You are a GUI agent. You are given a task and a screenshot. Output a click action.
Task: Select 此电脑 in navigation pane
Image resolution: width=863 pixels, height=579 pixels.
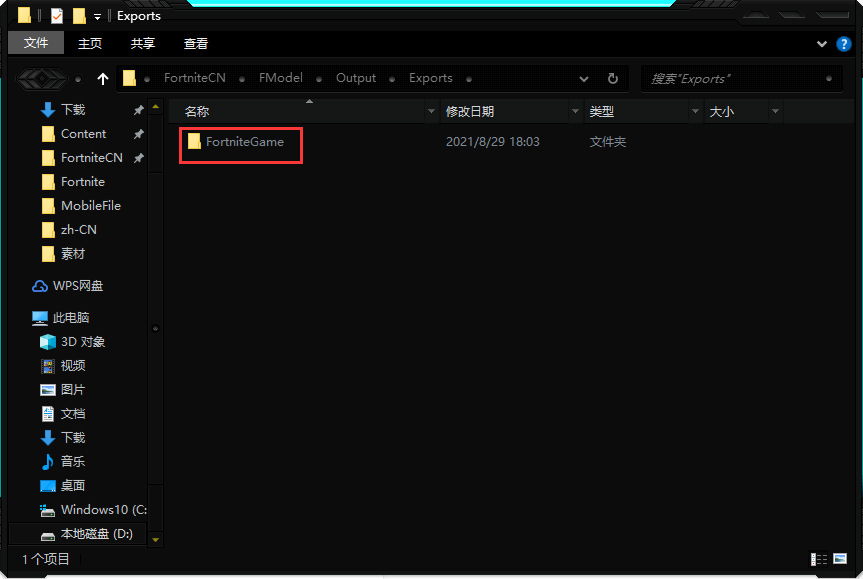pyautogui.click(x=62, y=318)
